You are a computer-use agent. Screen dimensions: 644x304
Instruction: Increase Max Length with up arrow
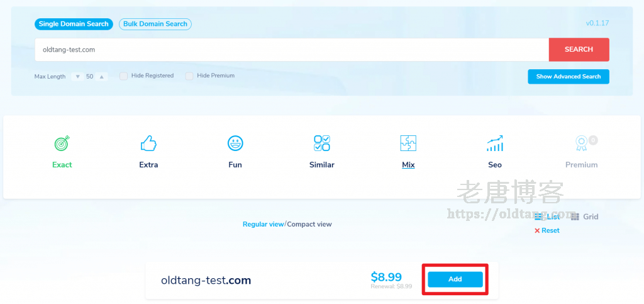[102, 77]
